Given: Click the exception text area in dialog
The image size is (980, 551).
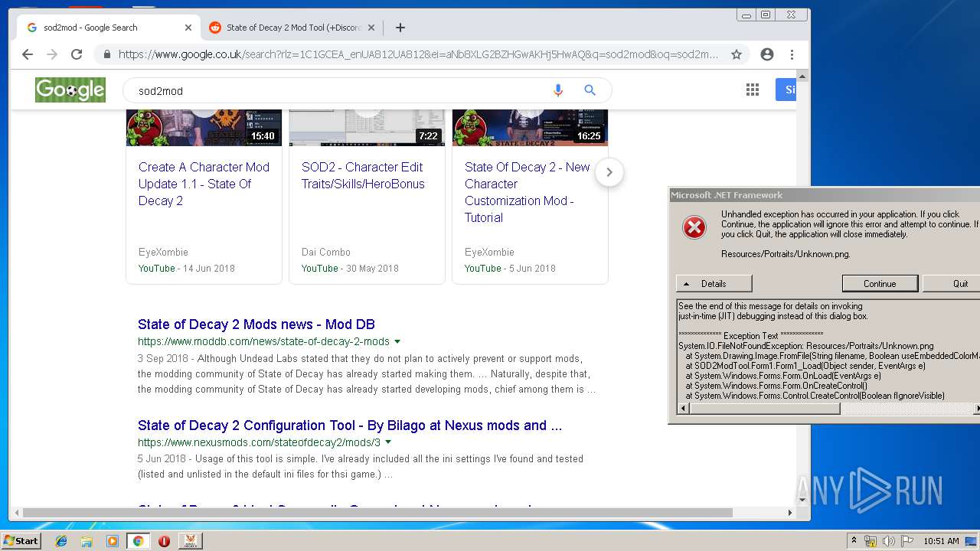Looking at the screenshot, I should pos(828,351).
